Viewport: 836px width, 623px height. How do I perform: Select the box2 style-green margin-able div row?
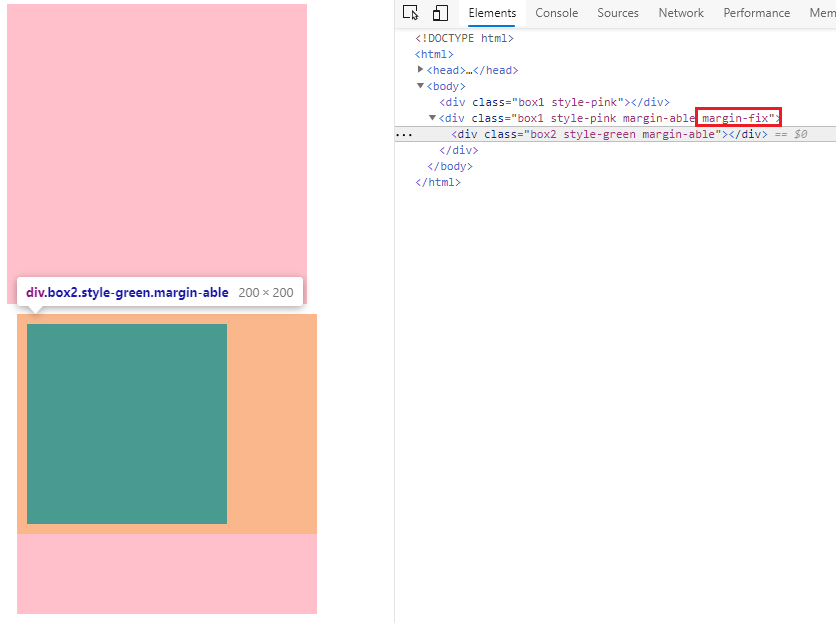[615, 134]
